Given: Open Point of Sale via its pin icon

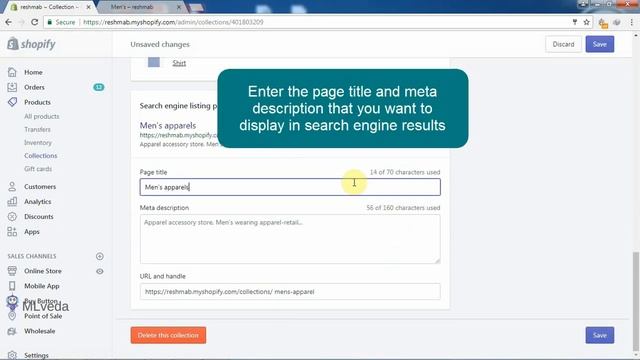Looking at the screenshot, I should (x=12, y=316).
